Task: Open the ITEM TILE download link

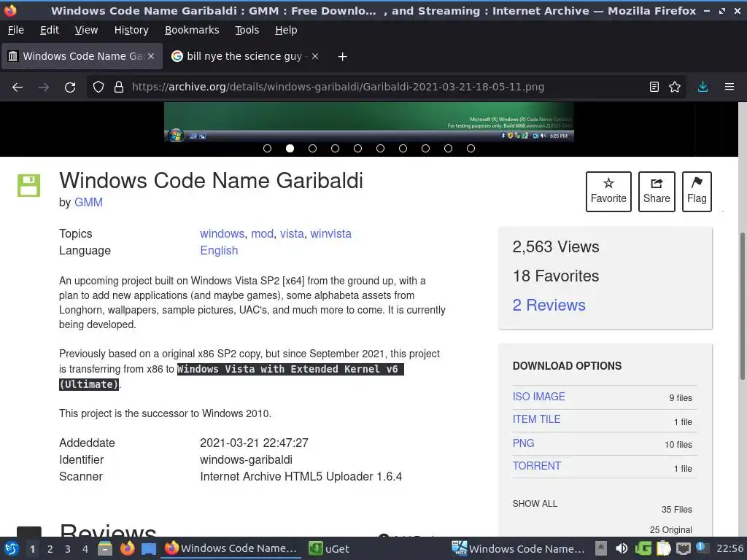Action: pyautogui.click(x=536, y=419)
